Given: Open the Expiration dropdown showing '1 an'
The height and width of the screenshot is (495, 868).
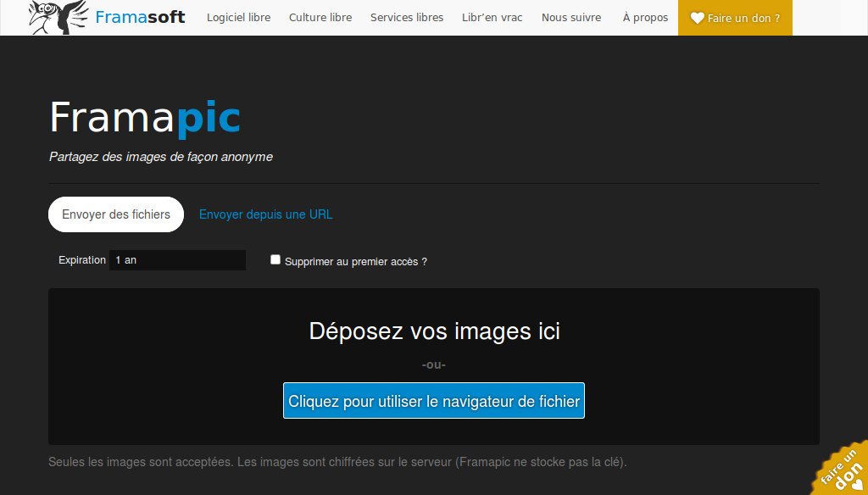Looking at the screenshot, I should [x=177, y=260].
